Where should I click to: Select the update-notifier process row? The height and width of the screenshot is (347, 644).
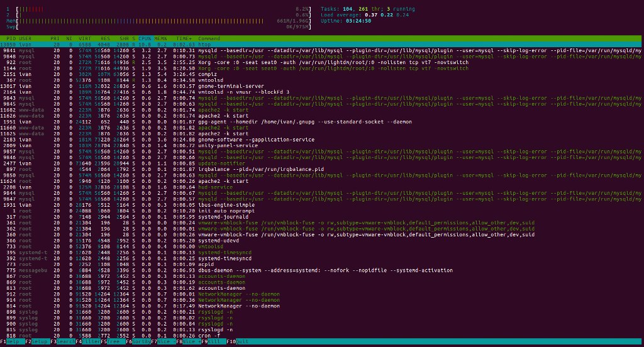322,163
